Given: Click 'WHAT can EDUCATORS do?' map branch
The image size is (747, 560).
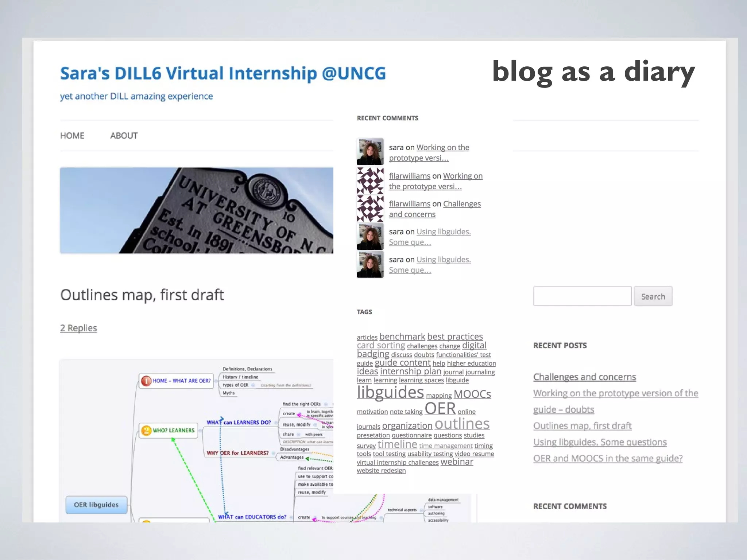Looking at the screenshot, I should click(252, 517).
